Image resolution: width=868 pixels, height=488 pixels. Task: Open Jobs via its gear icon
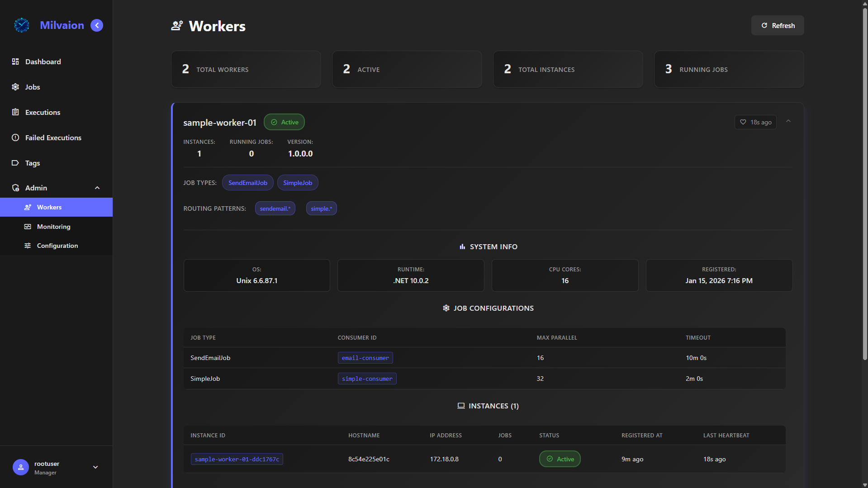pos(16,87)
